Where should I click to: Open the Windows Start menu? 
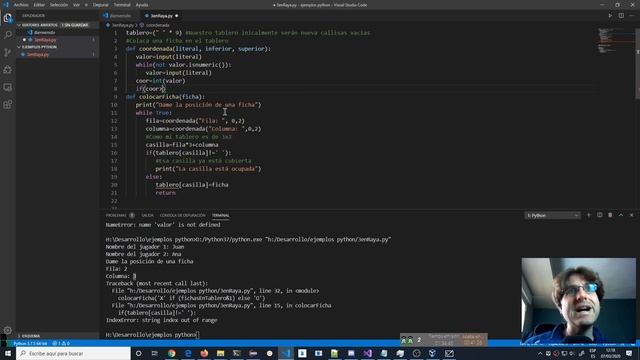pos(8,353)
